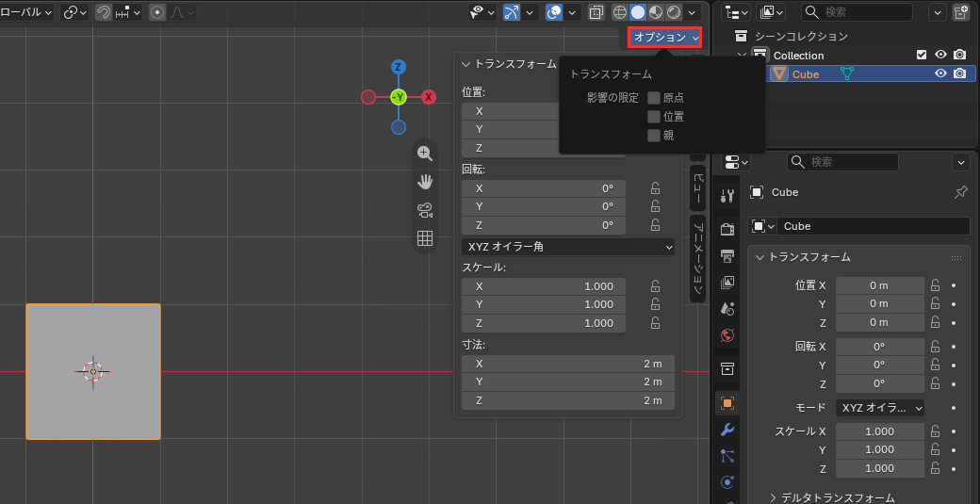The width and height of the screenshot is (980, 504).
Task: Open the オプション dropdown button
Action: [x=665, y=38]
